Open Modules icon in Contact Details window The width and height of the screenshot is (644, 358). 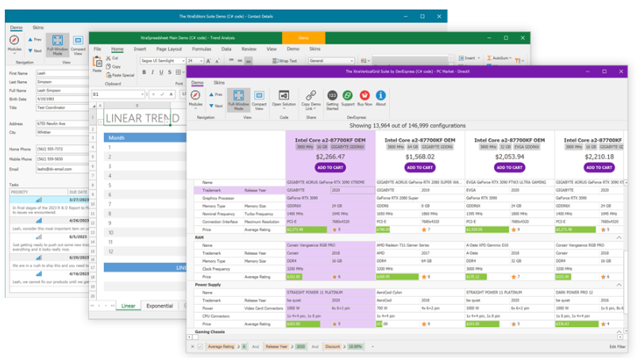coord(14,40)
